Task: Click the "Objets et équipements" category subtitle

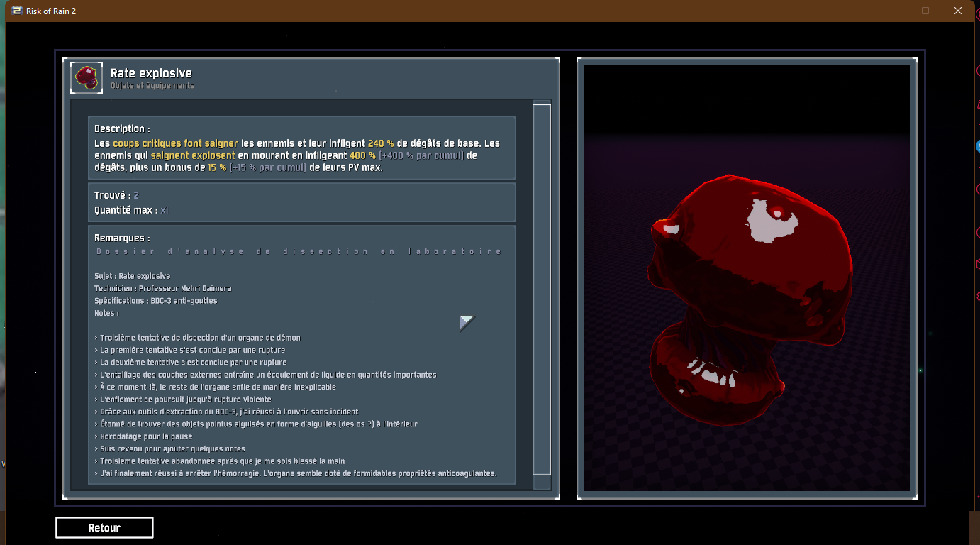Action: (x=152, y=86)
